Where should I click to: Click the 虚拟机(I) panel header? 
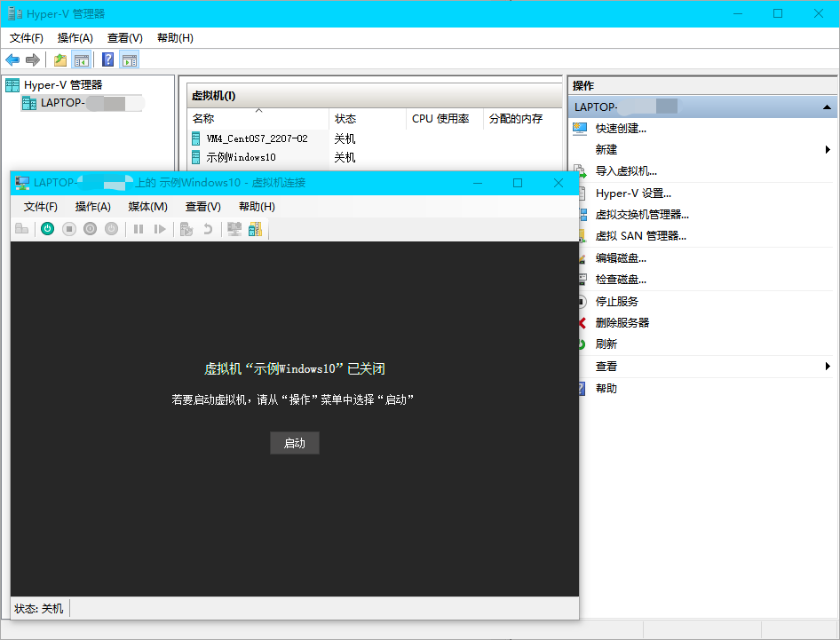(x=214, y=96)
